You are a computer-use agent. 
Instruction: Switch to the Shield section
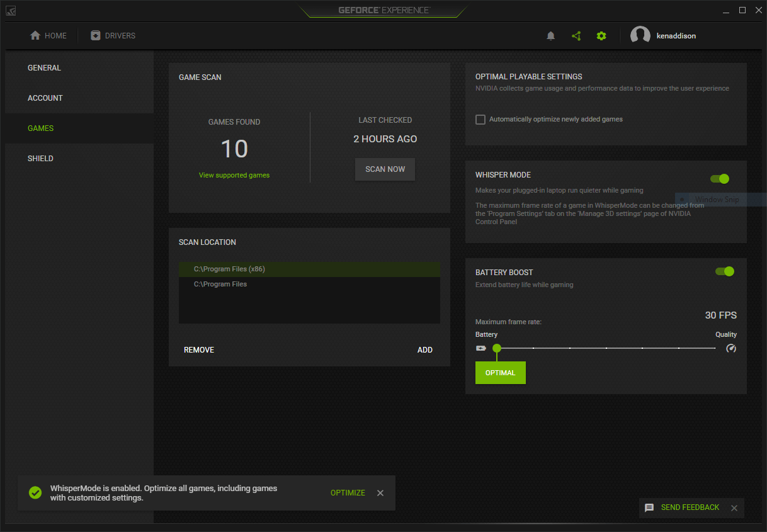click(x=40, y=158)
